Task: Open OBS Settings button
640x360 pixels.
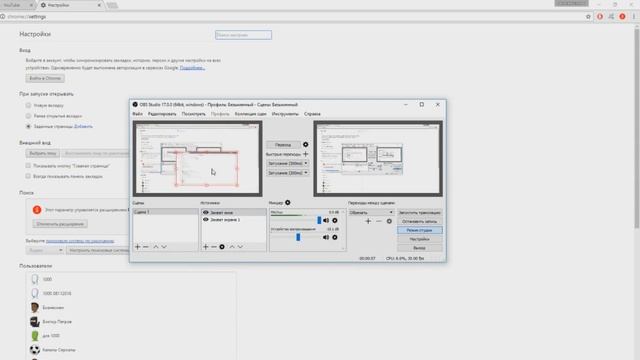Action: point(420,239)
